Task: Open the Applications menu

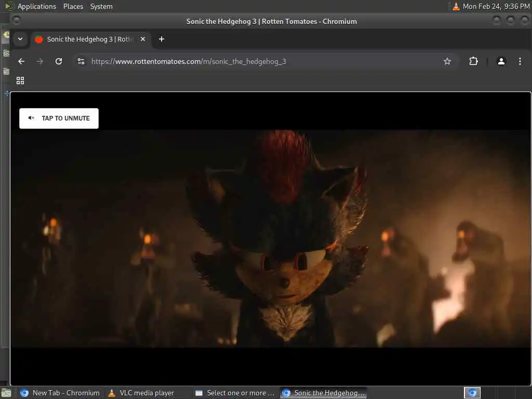Action: [37, 6]
